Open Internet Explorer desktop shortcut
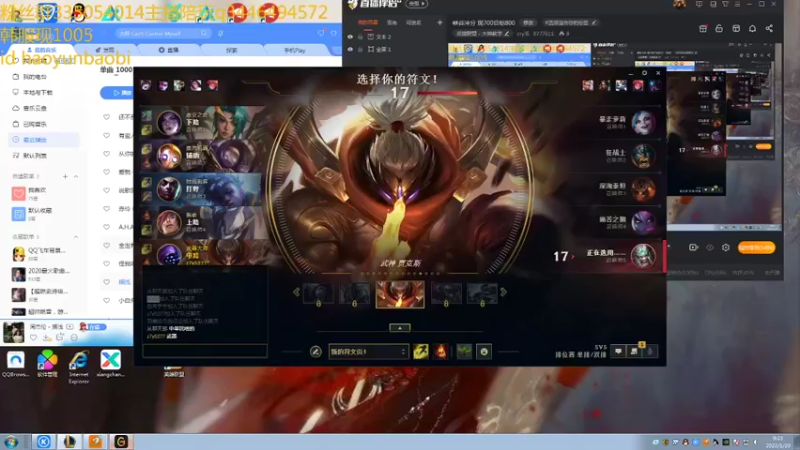 click(79, 365)
